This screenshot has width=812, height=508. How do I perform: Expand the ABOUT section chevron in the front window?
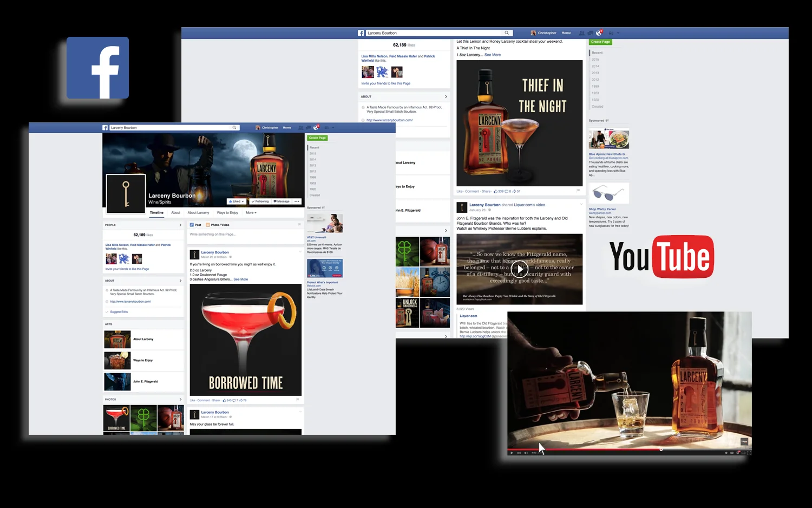coord(180,281)
